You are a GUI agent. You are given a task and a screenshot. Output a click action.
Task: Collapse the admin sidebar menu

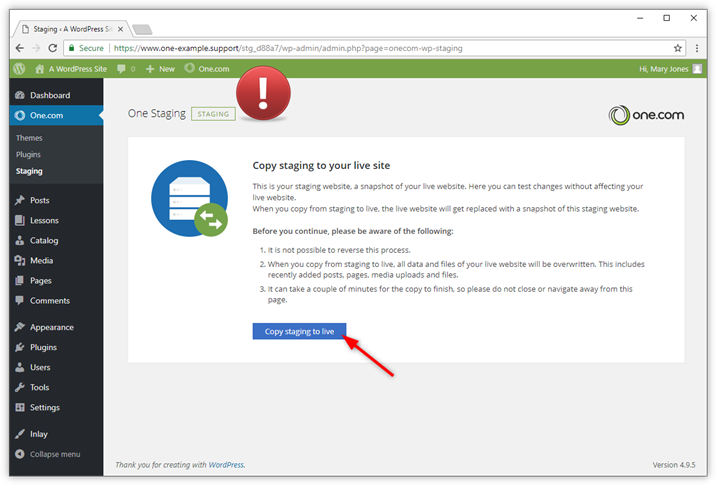47,454
